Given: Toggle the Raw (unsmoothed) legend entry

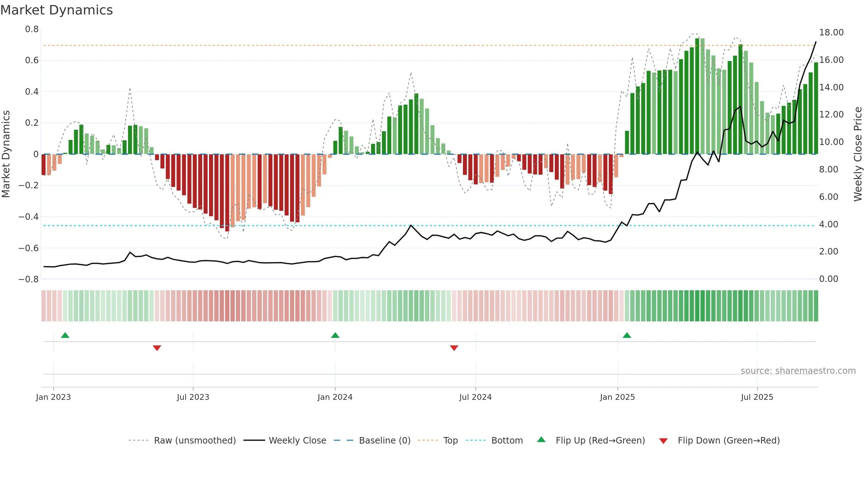Looking at the screenshot, I should 182,440.
